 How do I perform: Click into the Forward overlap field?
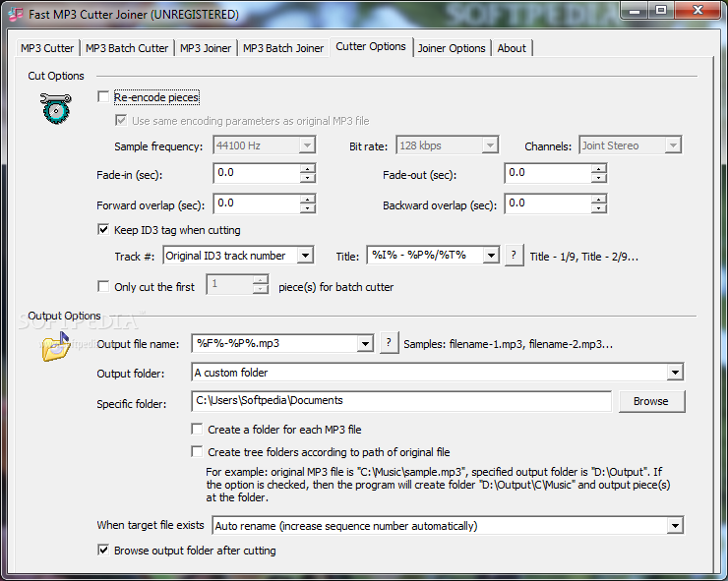(x=257, y=203)
